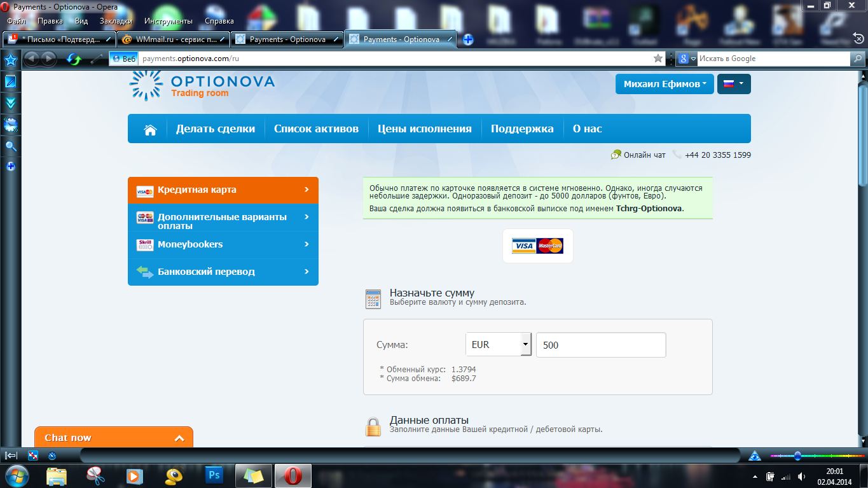Click the address bar with payments.optionova.com

pyautogui.click(x=394, y=59)
